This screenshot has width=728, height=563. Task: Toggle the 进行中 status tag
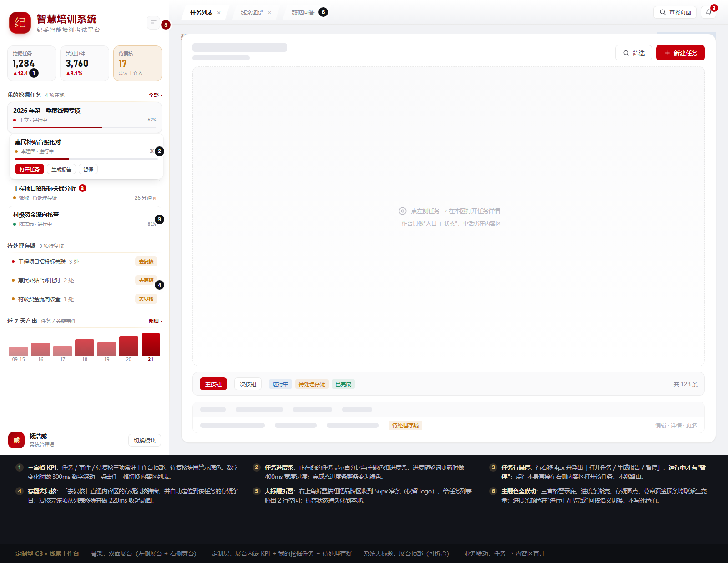tap(280, 384)
